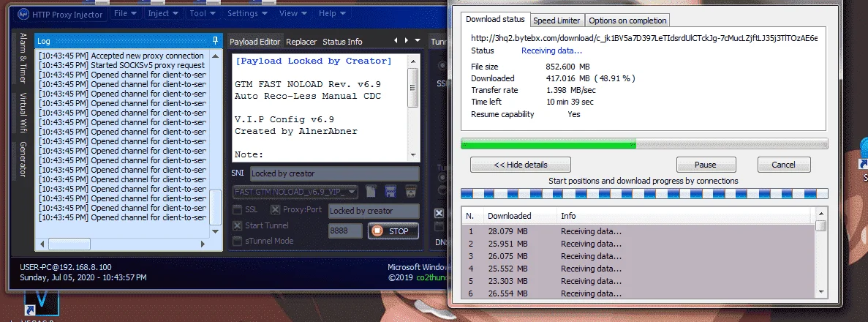Click the Payload Editor scrollbar down arrow
Viewport: 868px width, 322px height.
click(413, 154)
